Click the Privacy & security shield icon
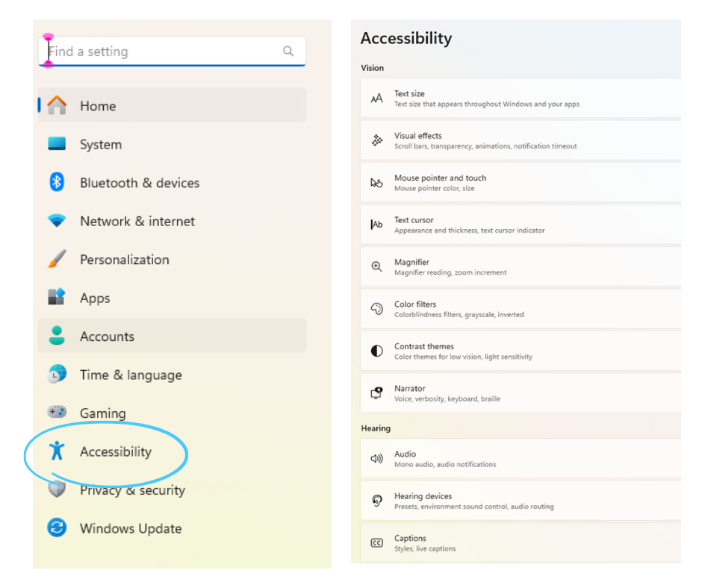This screenshot has height=588, width=702. point(57,489)
